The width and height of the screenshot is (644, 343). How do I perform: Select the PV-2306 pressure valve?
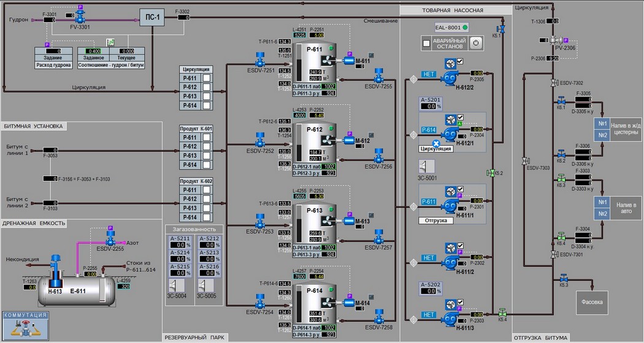tap(555, 40)
